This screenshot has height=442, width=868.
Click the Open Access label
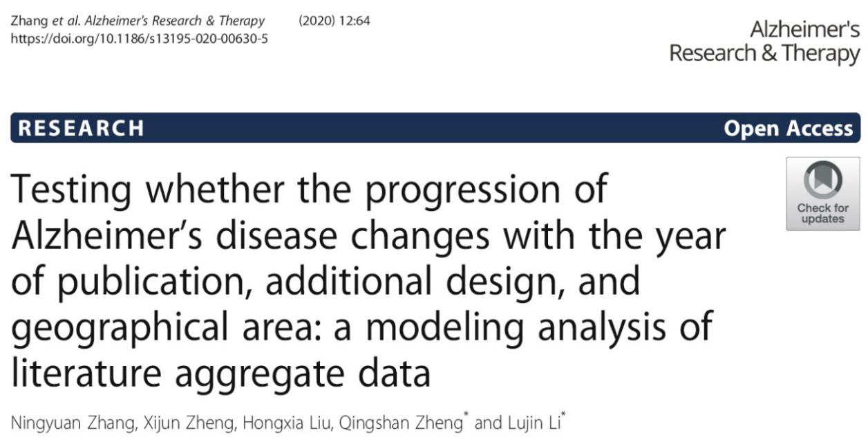[x=788, y=129]
